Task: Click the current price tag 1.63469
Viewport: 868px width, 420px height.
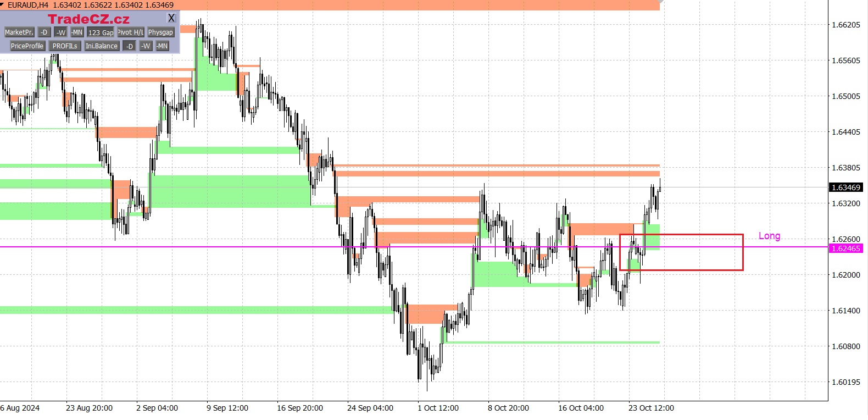Action: pyautogui.click(x=845, y=187)
